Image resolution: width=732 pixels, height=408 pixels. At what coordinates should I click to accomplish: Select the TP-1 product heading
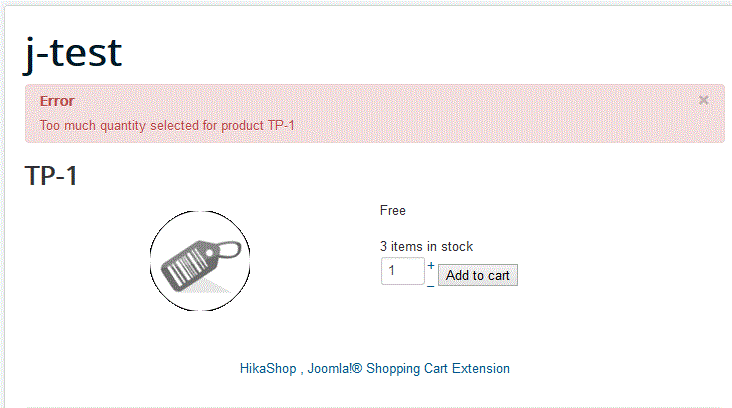(x=51, y=176)
